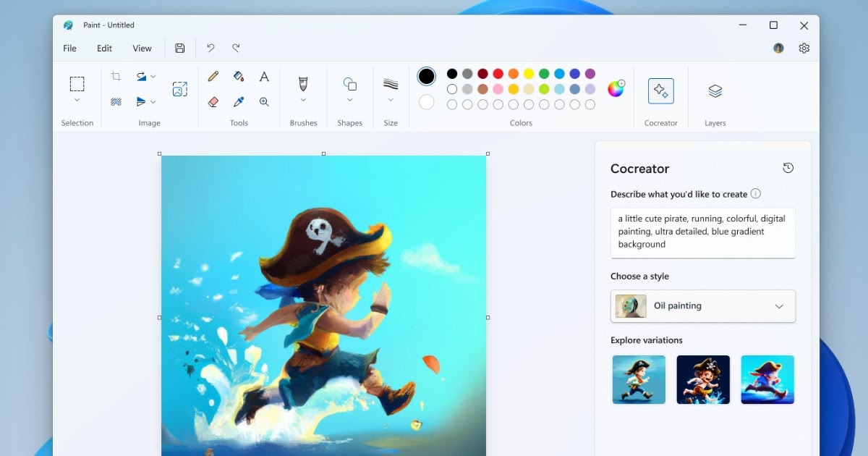Select the Color picker eyedropper
The image size is (868, 456).
click(x=237, y=101)
